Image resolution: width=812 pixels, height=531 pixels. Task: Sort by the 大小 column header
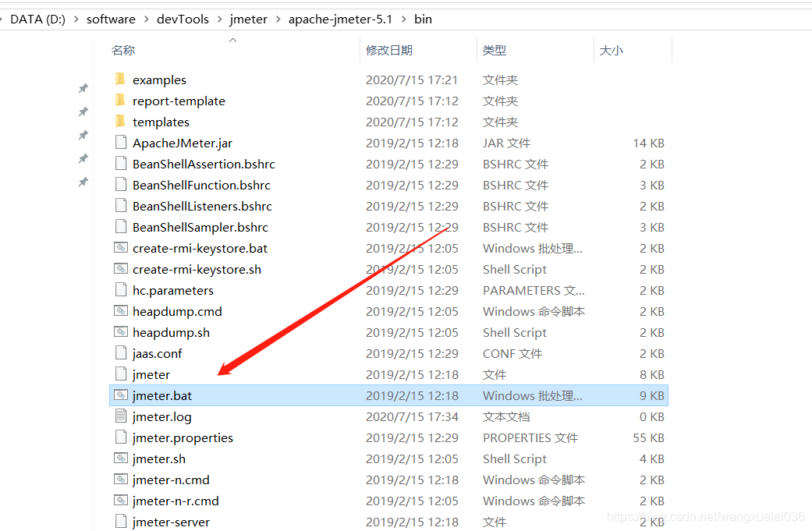point(611,50)
